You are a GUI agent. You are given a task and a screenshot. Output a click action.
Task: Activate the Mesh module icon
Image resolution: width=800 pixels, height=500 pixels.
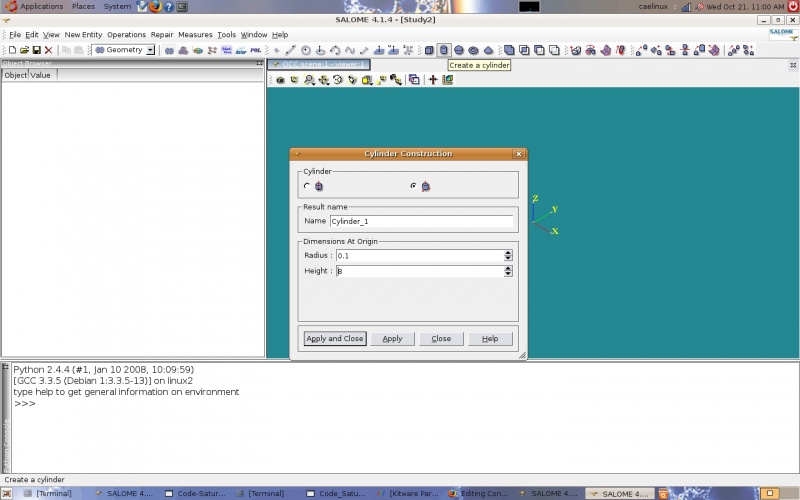(183, 50)
